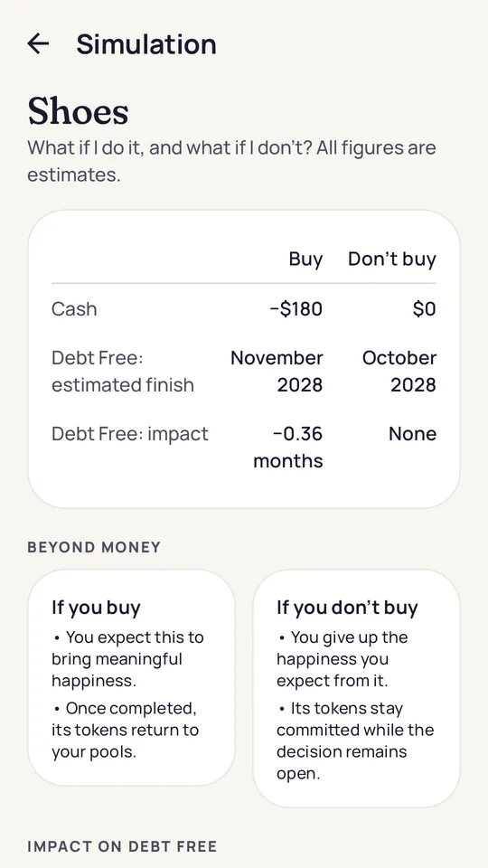
Task: Select the "All figures are estimates" subtitle
Action: pos(232,161)
